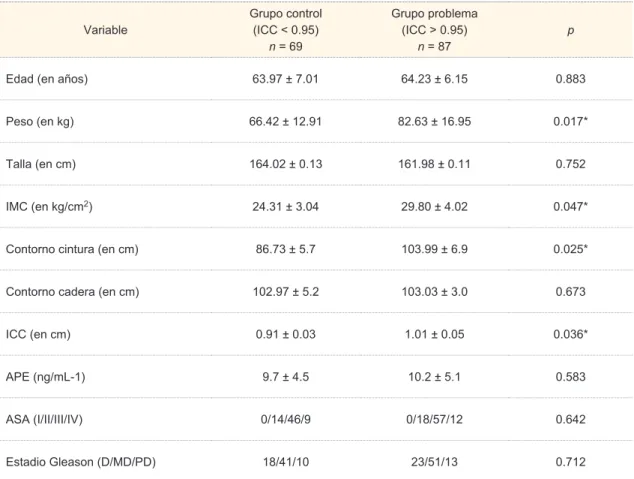Click the Grupo problema column header
This screenshot has height=479, width=634.
[434, 30]
